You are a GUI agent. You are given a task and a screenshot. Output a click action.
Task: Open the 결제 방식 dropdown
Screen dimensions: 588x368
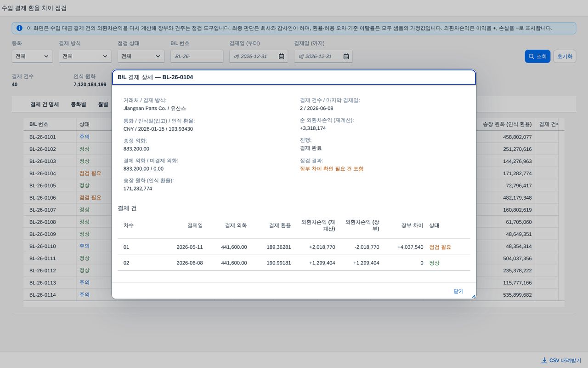[85, 56]
